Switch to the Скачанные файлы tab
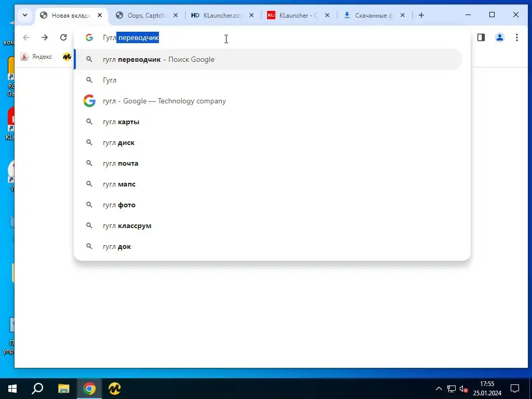532x399 pixels. click(x=374, y=15)
